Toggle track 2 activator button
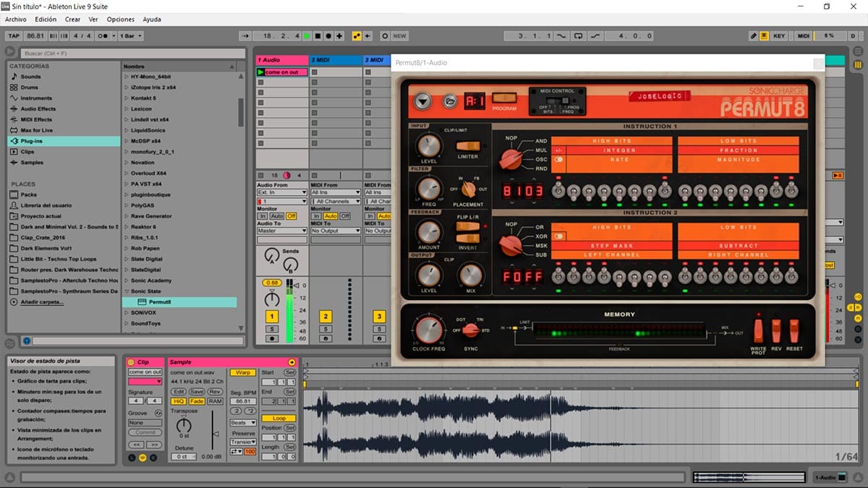The width and height of the screenshot is (868, 488). tap(325, 317)
